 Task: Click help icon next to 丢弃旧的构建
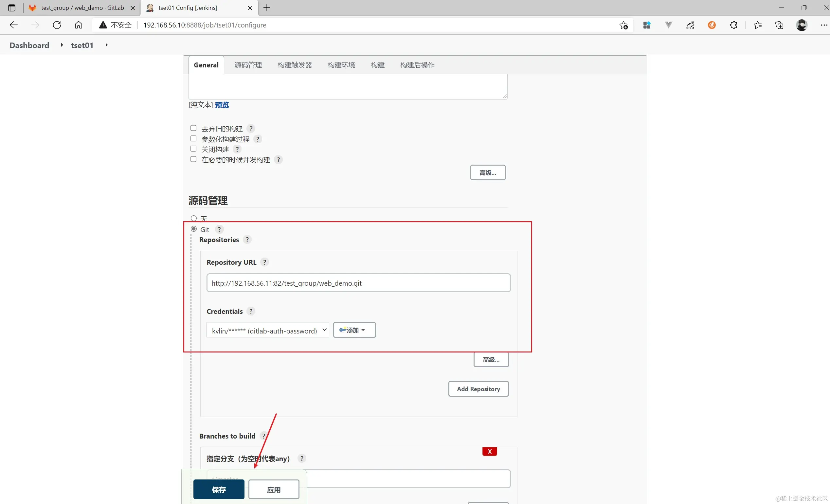click(x=251, y=129)
